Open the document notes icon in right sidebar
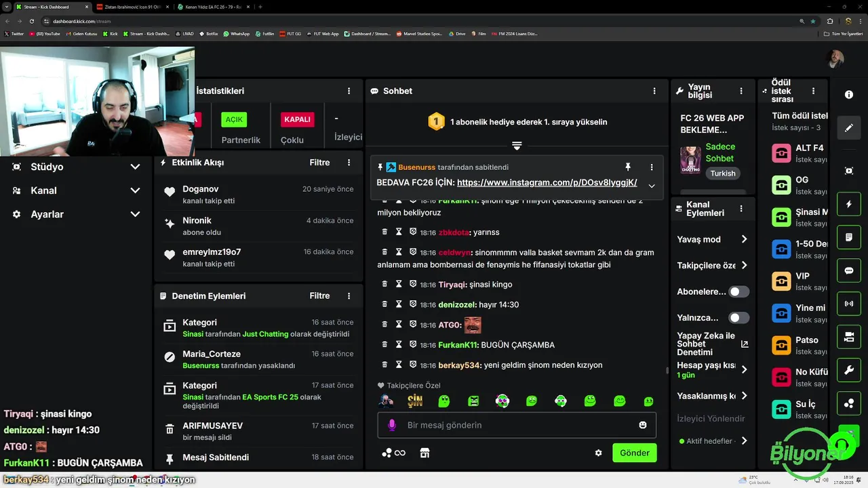Image resolution: width=868 pixels, height=488 pixels. [x=849, y=237]
